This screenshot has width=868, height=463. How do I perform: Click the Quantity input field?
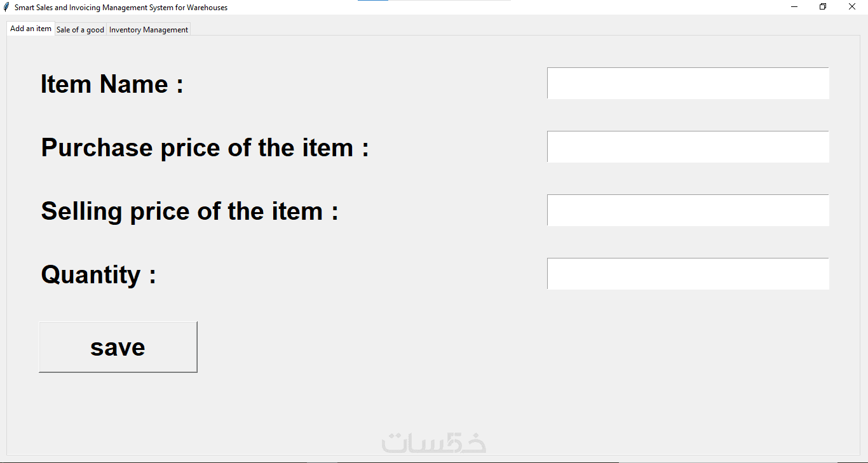pos(688,274)
